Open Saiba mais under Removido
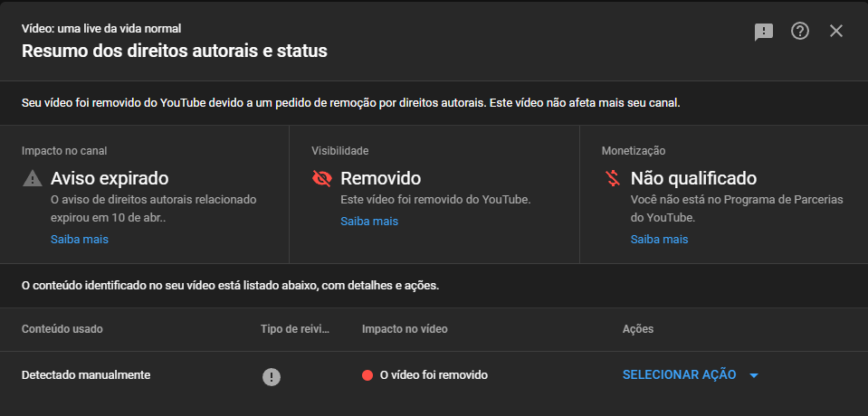Screen dimensions: 868x416 pyautogui.click(x=369, y=222)
